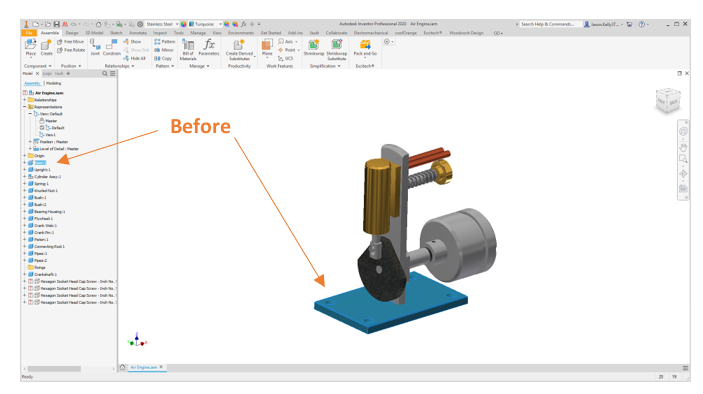Click the ViewCube in the viewport

click(x=668, y=100)
